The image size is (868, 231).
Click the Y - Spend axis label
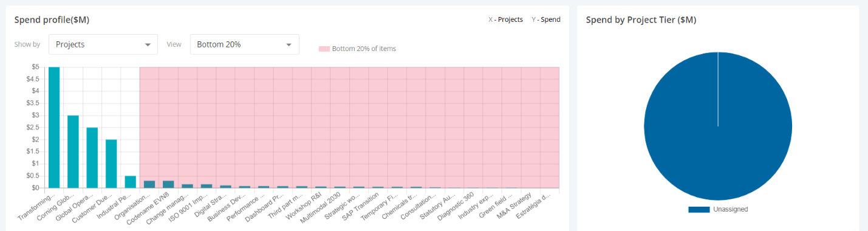(546, 19)
